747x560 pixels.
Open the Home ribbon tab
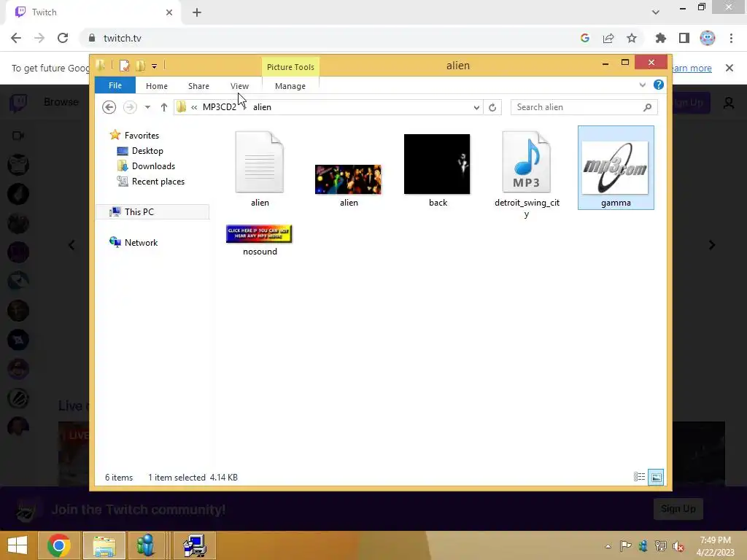(x=156, y=86)
